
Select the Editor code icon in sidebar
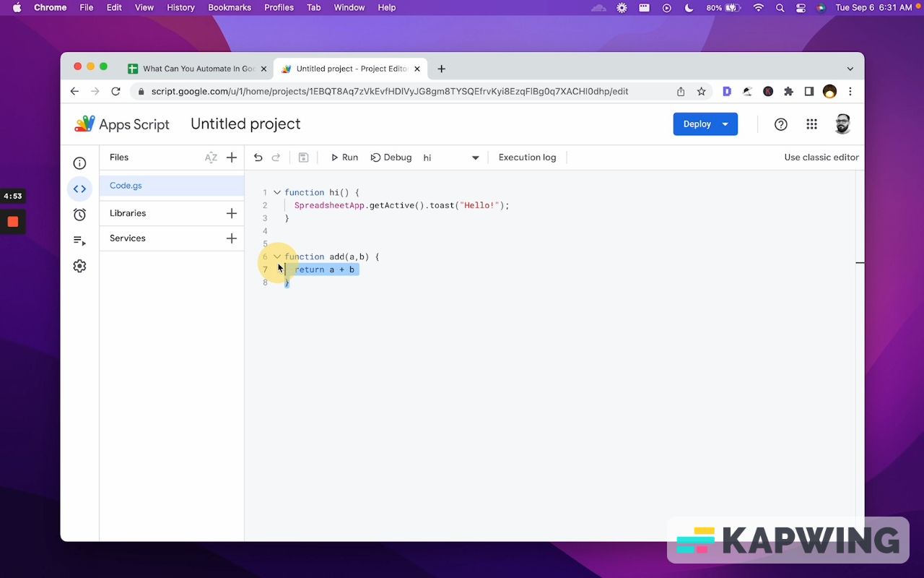tap(79, 189)
